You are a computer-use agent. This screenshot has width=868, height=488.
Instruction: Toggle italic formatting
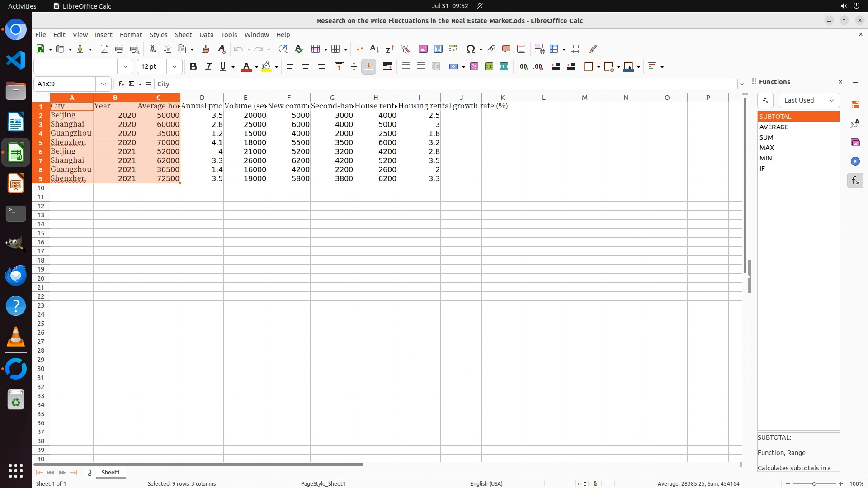click(208, 67)
